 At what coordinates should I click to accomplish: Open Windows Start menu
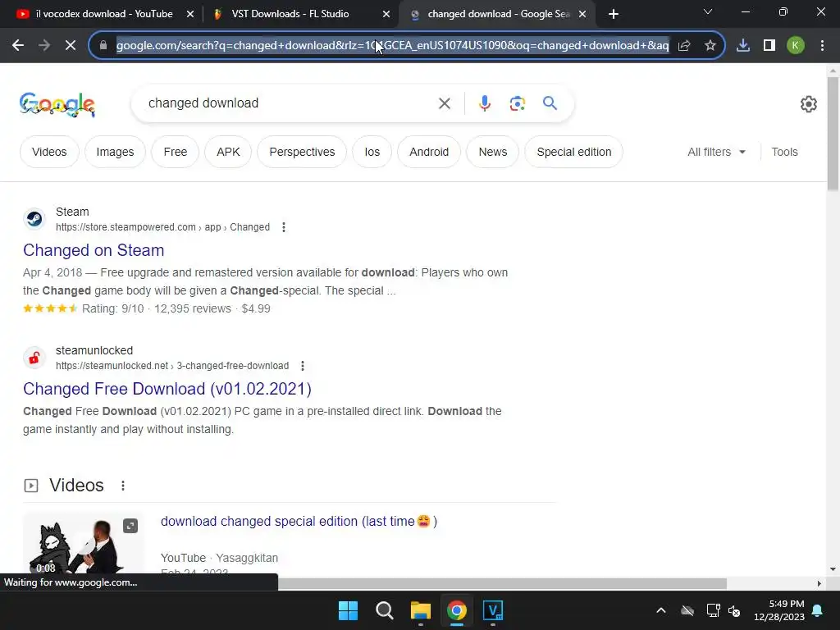(x=348, y=610)
